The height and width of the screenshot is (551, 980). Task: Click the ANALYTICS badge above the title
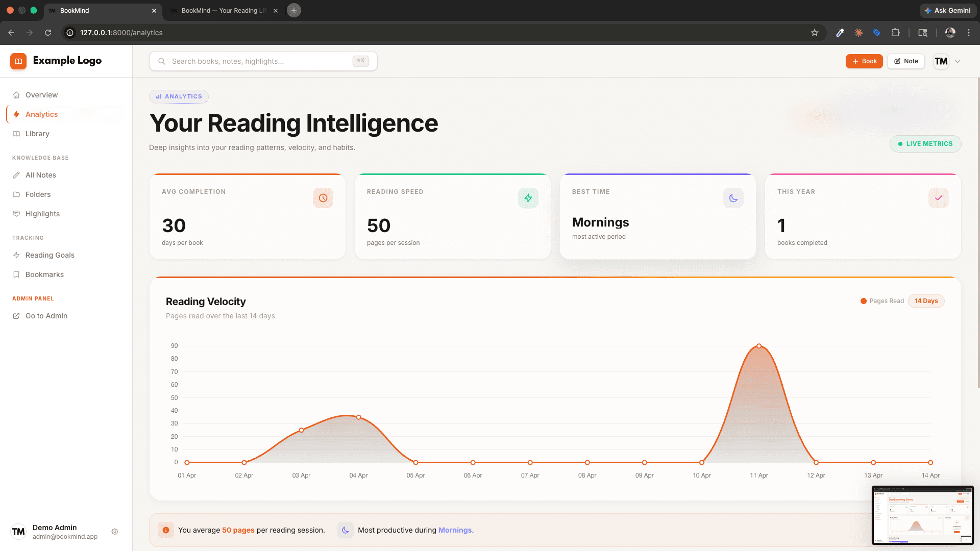click(179, 96)
